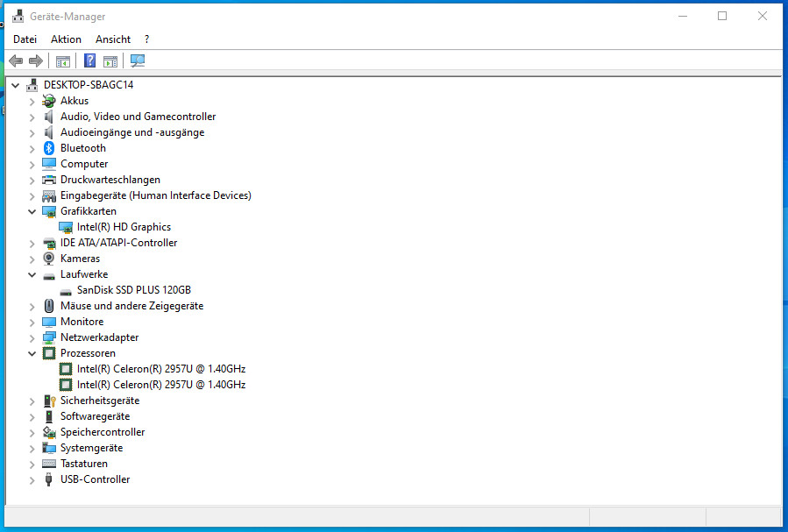Click the Druckwarteschlangen printer icon
788x532 pixels.
point(49,180)
